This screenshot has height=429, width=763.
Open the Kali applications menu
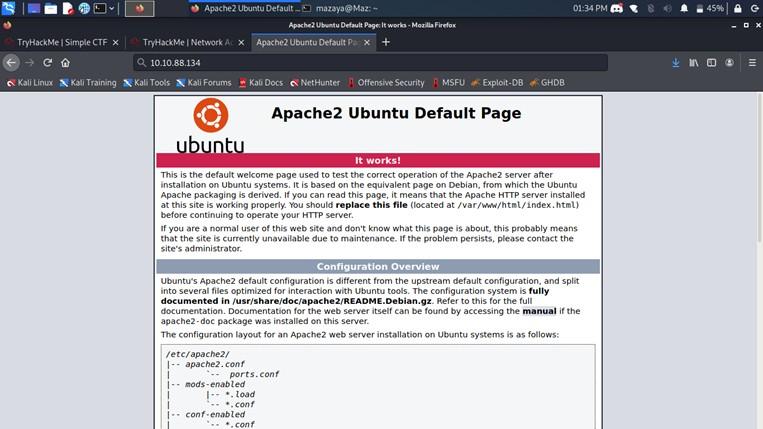(x=9, y=8)
